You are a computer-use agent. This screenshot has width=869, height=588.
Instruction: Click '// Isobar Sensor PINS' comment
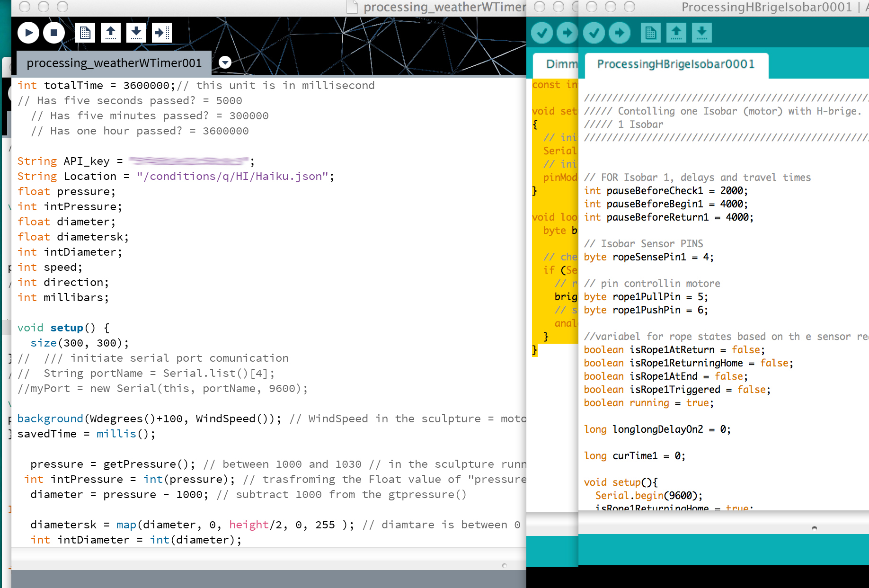(643, 244)
